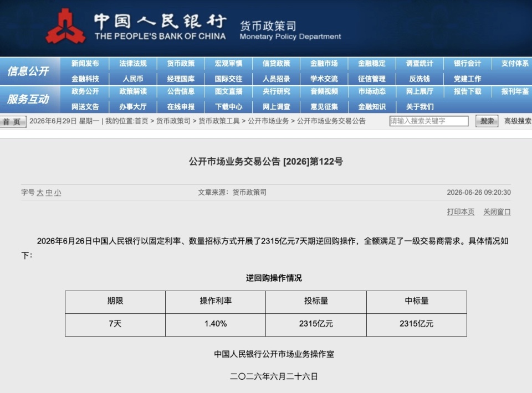
Task: Select 人民币 in navigation
Action: click(x=133, y=79)
